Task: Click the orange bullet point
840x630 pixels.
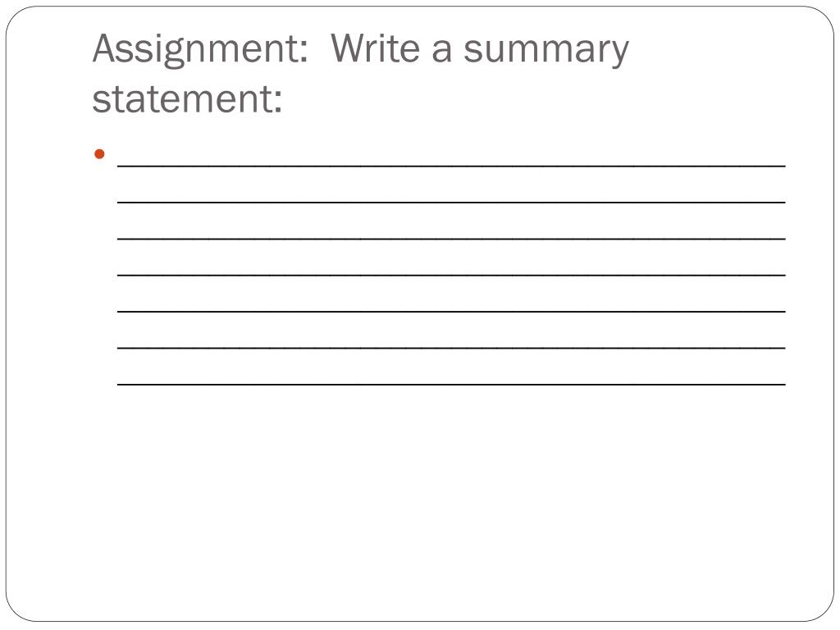Action: (99, 153)
